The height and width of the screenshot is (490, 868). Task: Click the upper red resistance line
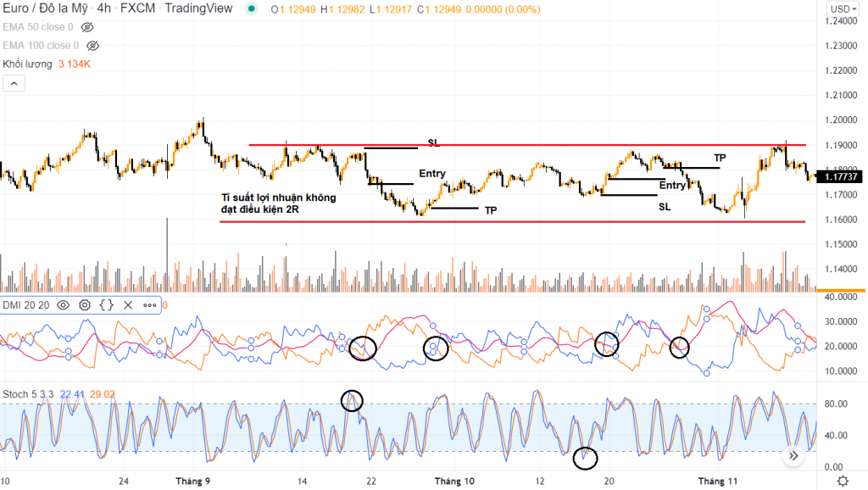pyautogui.click(x=526, y=145)
